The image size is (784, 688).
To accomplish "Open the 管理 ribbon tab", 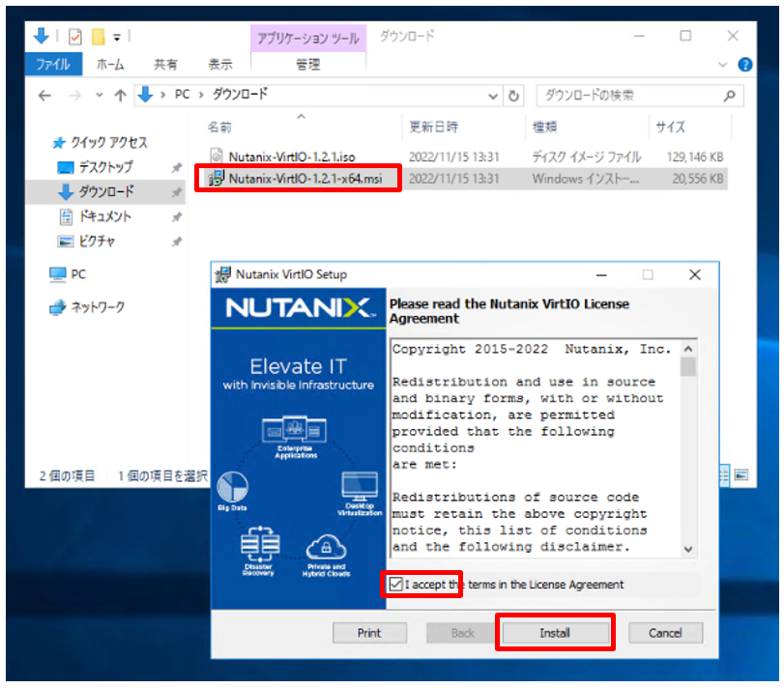I will click(x=308, y=65).
